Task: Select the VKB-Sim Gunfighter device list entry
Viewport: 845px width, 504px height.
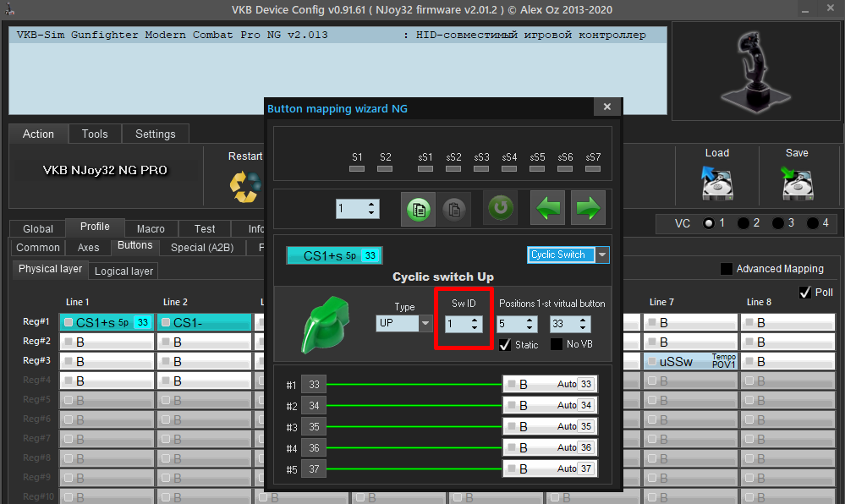Action: [x=337, y=35]
